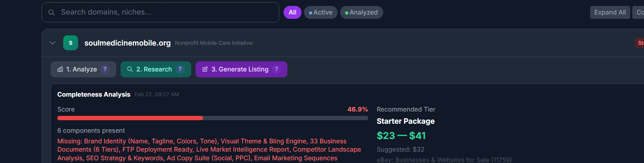Click the magnifier icon in the search bar
Viewport: 644px width, 163px height.
tap(51, 13)
